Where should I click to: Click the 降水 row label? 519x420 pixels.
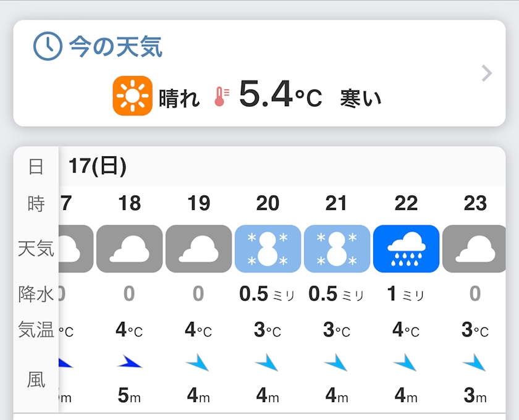click(36, 295)
